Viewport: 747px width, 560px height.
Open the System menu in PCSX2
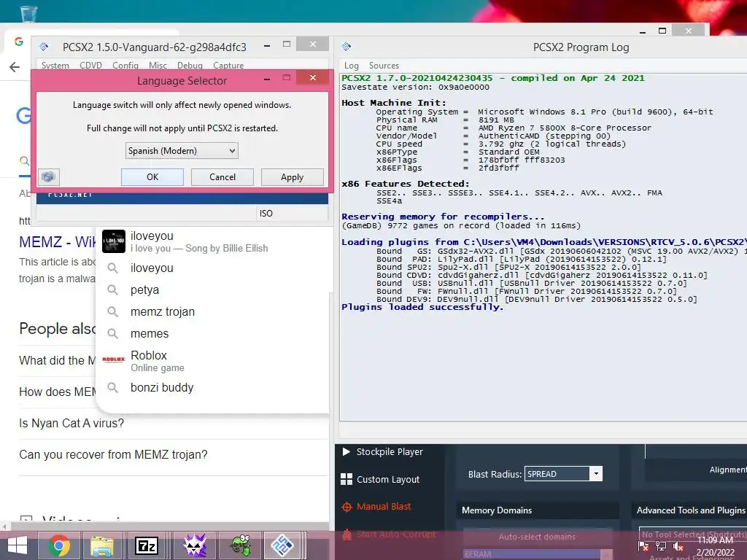click(55, 65)
